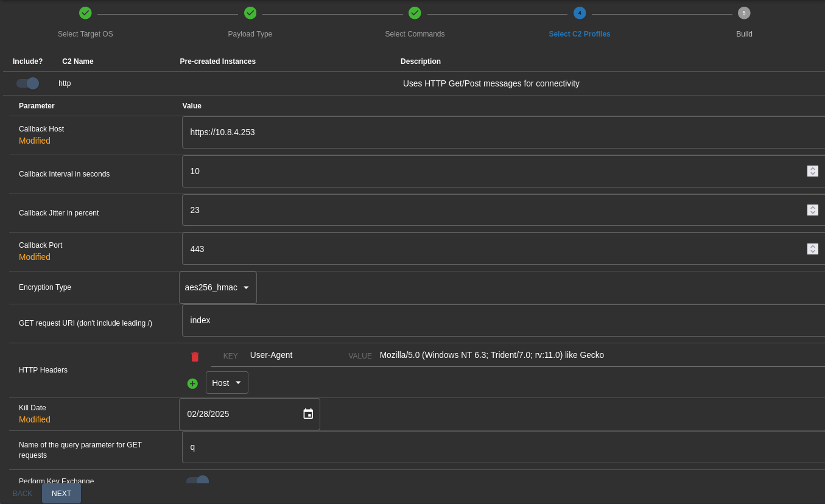This screenshot has width=825, height=504.
Task: Adjust the Callback Jitter spinner arrows
Action: 813,210
